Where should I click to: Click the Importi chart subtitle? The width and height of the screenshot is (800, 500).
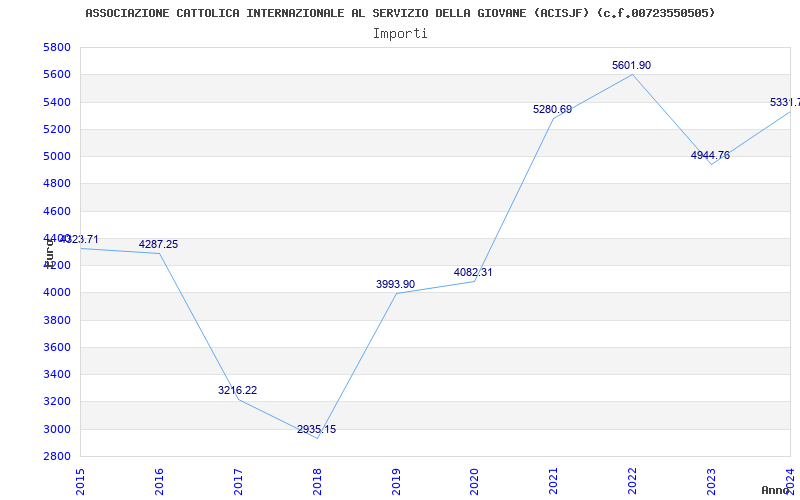click(x=400, y=34)
